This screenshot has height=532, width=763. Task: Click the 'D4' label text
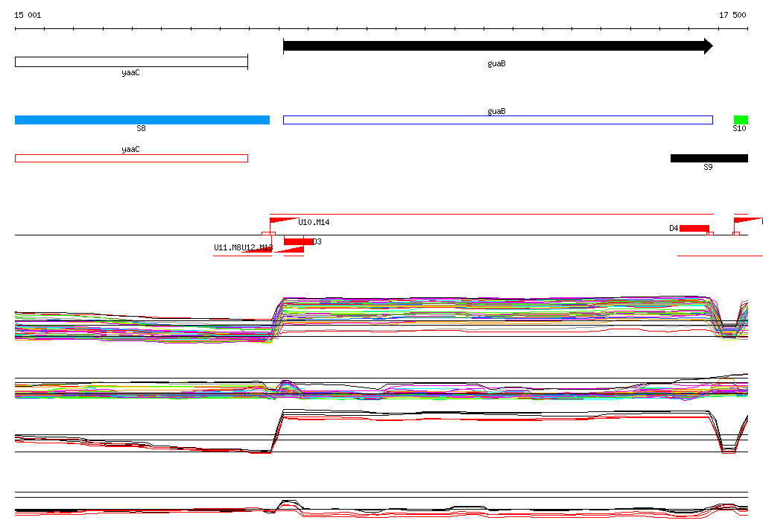pos(674,228)
